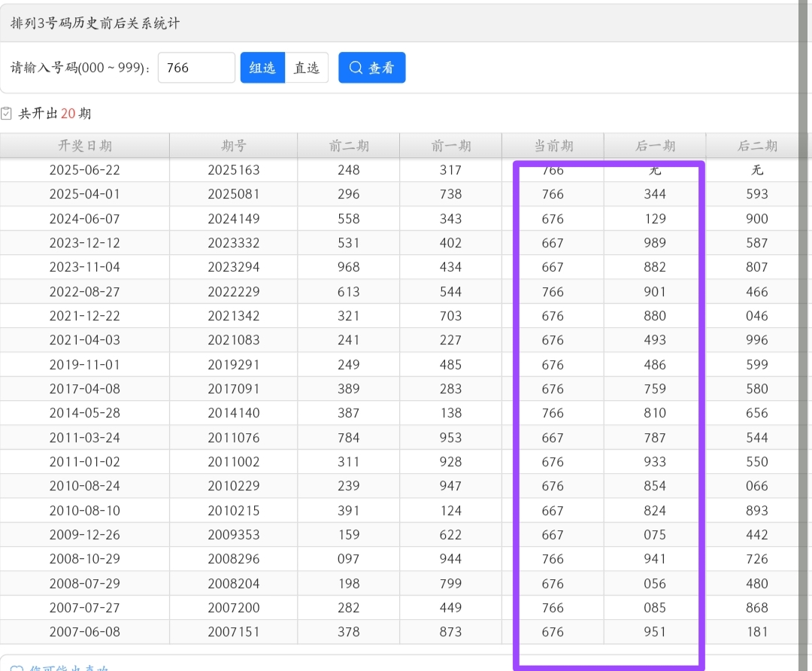Select the issue number 2025163
The width and height of the screenshot is (812, 671).
coord(234,170)
